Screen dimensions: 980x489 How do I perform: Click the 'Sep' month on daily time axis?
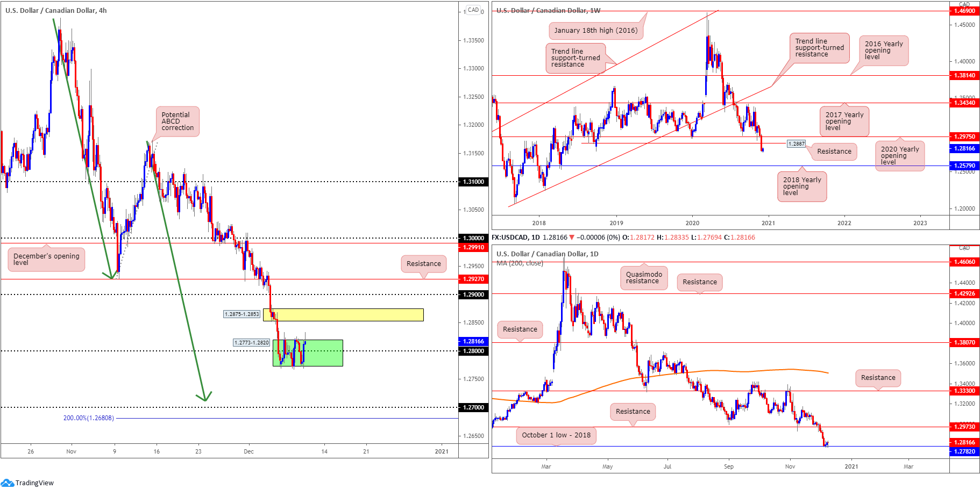pos(728,466)
